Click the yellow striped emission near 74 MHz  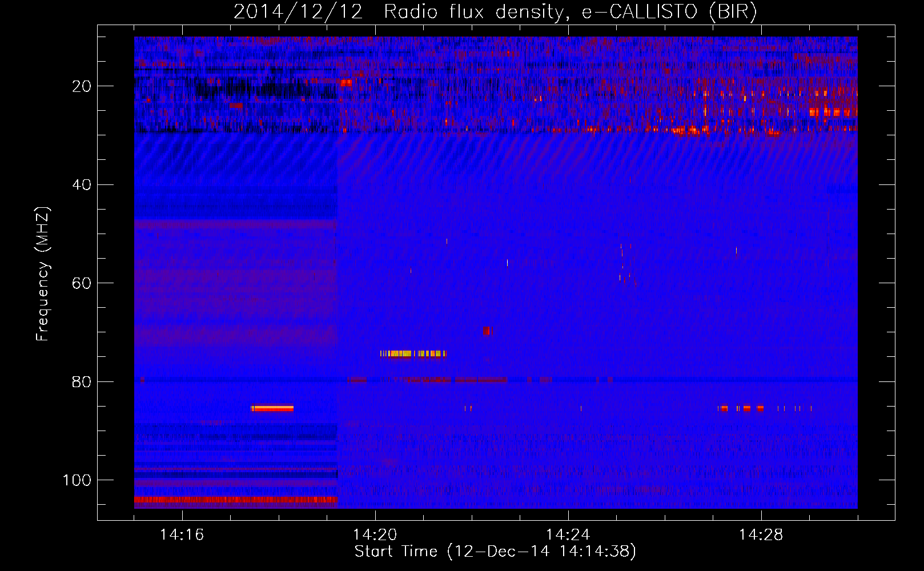coord(413,353)
